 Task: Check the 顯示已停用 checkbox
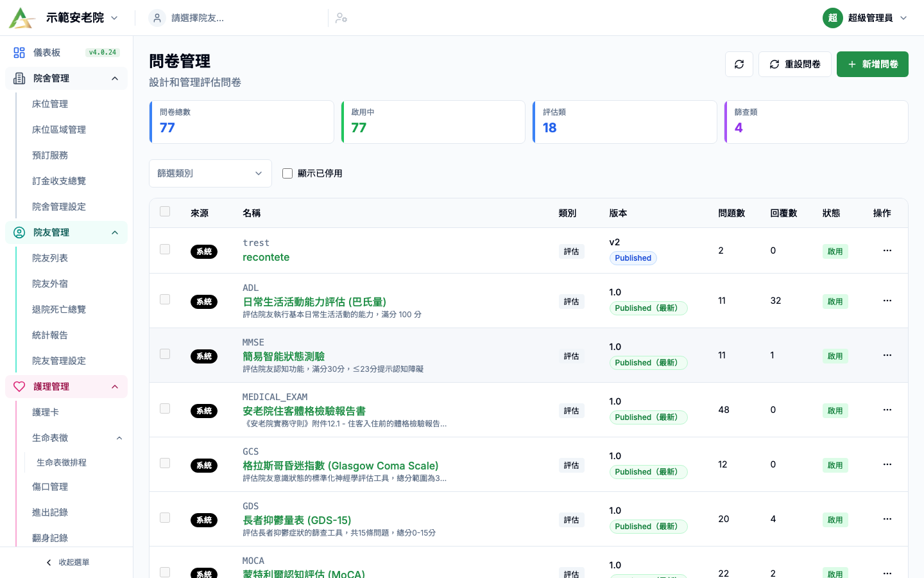[x=287, y=173]
